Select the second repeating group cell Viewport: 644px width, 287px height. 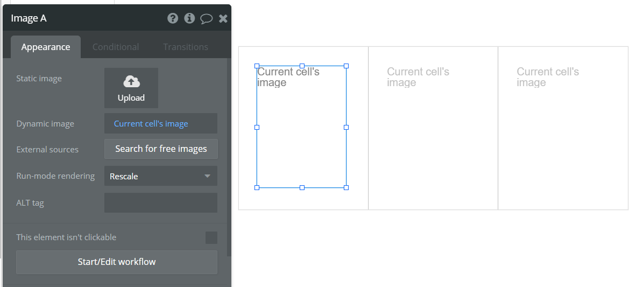(433, 145)
